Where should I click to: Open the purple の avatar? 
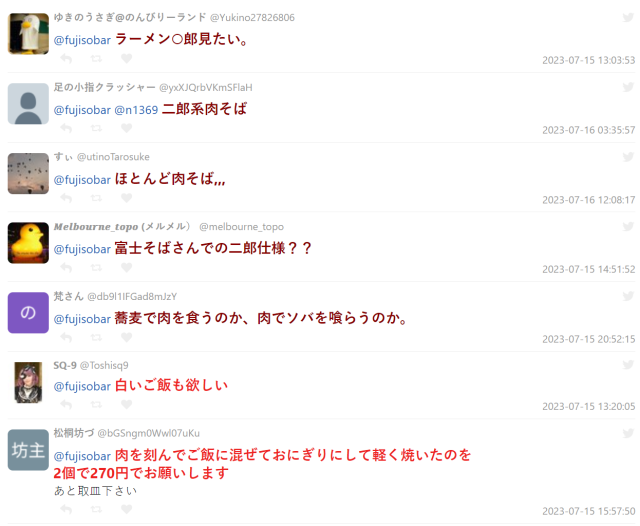coord(28,313)
